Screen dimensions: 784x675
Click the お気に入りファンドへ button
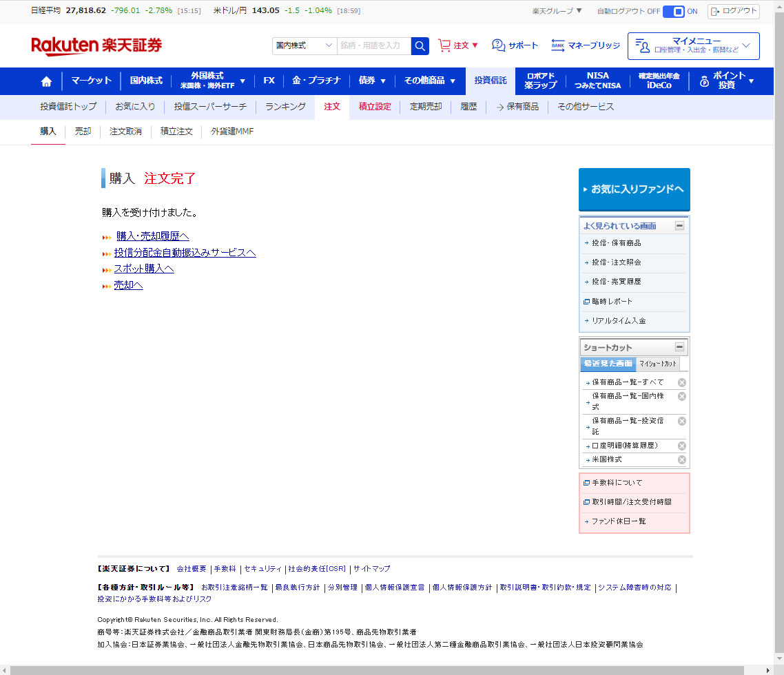tap(634, 189)
